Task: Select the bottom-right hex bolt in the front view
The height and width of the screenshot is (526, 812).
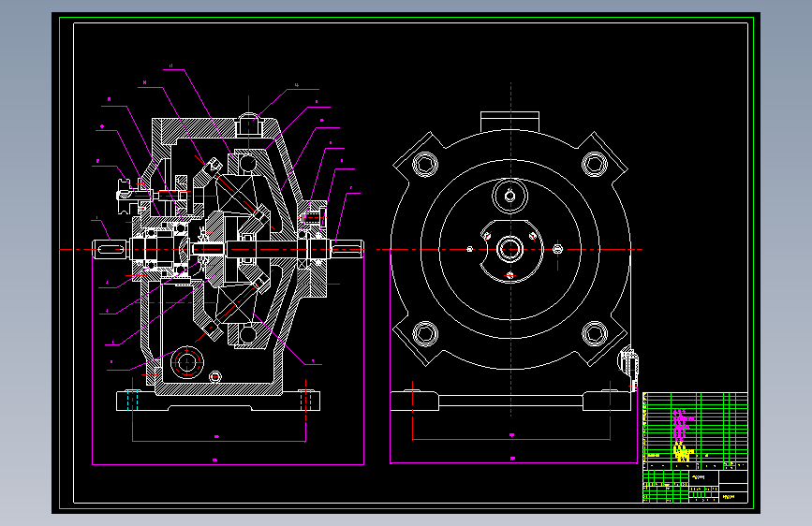Action: (x=595, y=333)
